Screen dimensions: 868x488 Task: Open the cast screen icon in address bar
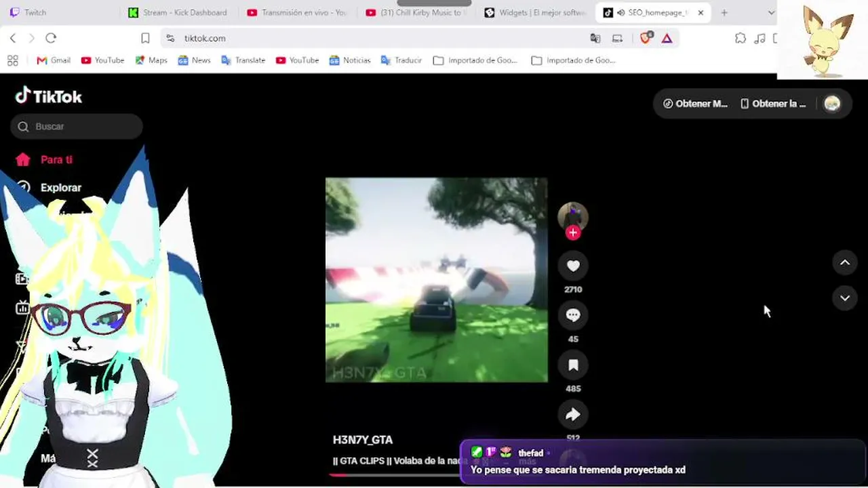tap(617, 39)
